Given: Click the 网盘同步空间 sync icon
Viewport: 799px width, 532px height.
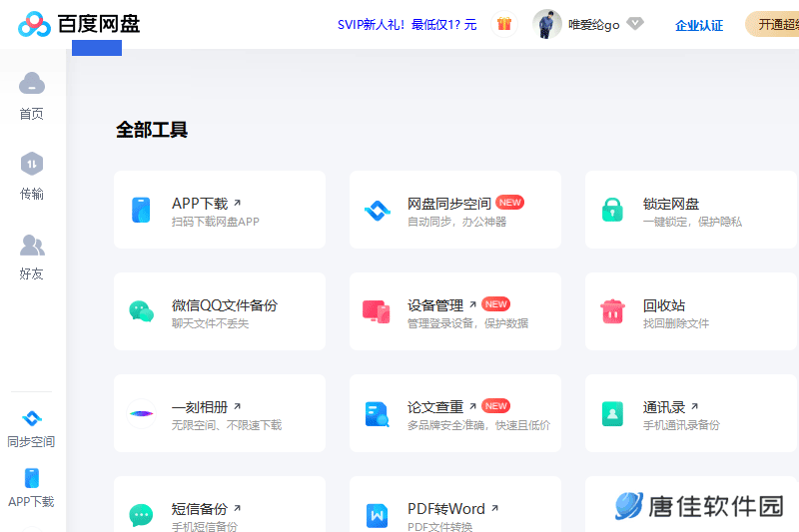Looking at the screenshot, I should (378, 210).
